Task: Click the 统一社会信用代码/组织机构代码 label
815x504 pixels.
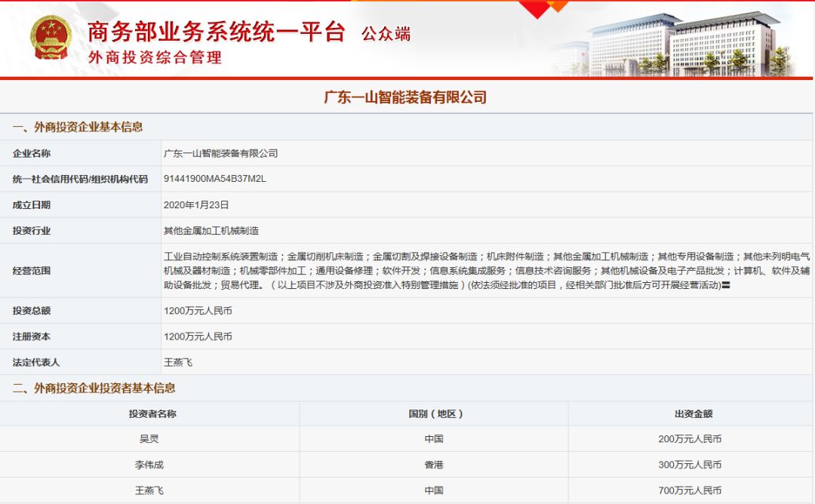Action: point(80,179)
